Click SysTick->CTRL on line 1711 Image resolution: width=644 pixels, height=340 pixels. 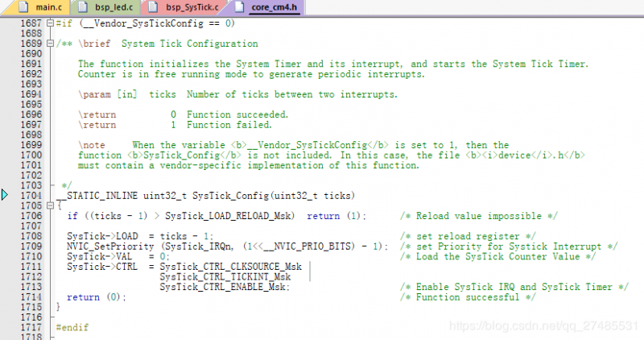[x=102, y=267]
